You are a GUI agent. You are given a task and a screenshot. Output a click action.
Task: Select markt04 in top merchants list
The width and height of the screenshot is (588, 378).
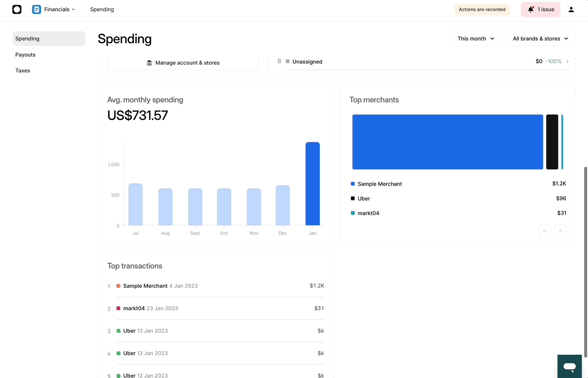[x=368, y=213]
